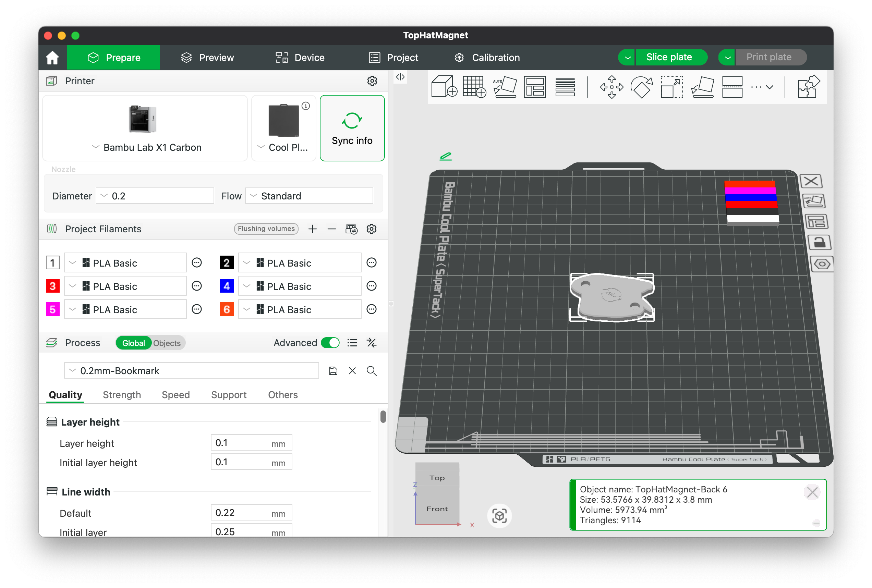Switch to the Project tab
Viewport: 872px width, 588px height.
coord(393,57)
